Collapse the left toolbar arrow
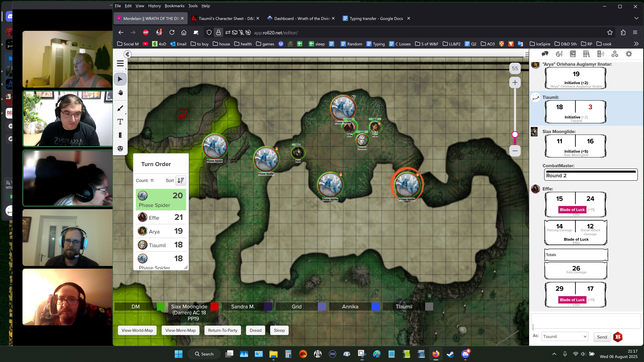This screenshot has width=644, height=362. [x=127, y=54]
